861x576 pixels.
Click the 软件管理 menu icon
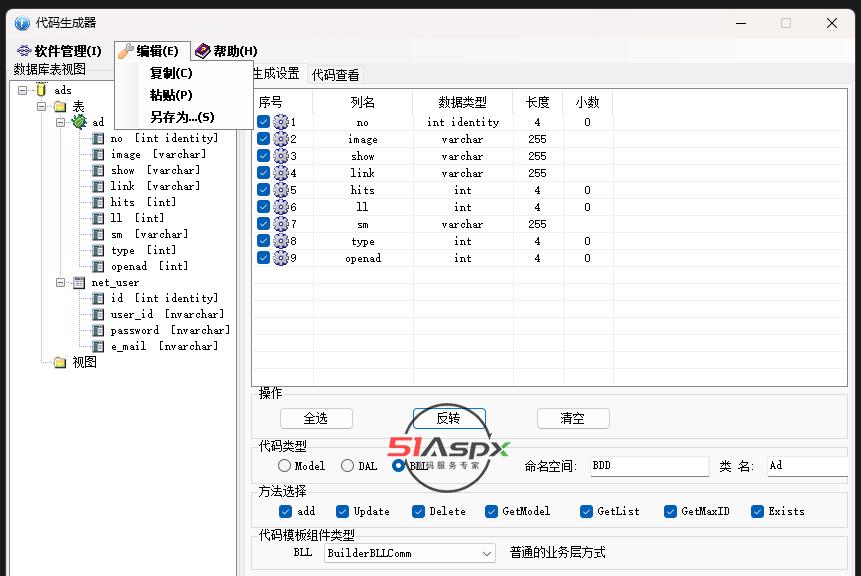[24, 51]
